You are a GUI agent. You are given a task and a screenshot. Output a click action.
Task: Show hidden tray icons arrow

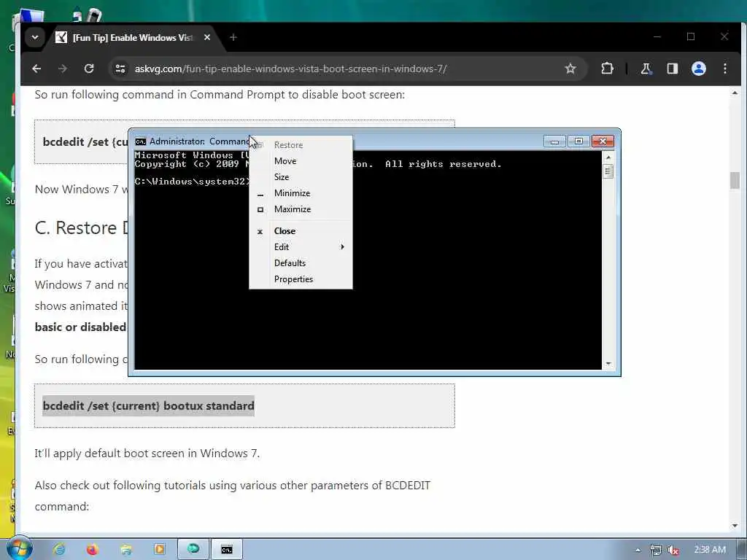tap(638, 550)
